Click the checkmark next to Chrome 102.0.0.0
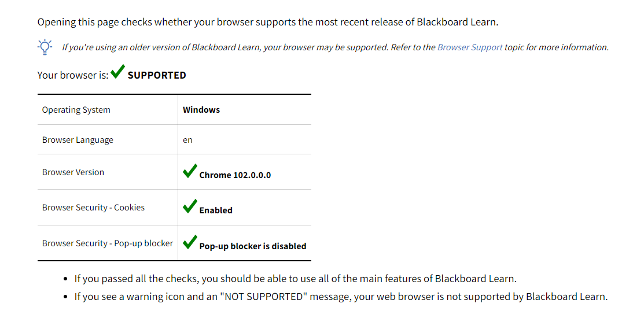The width and height of the screenshot is (644, 322). [189, 171]
